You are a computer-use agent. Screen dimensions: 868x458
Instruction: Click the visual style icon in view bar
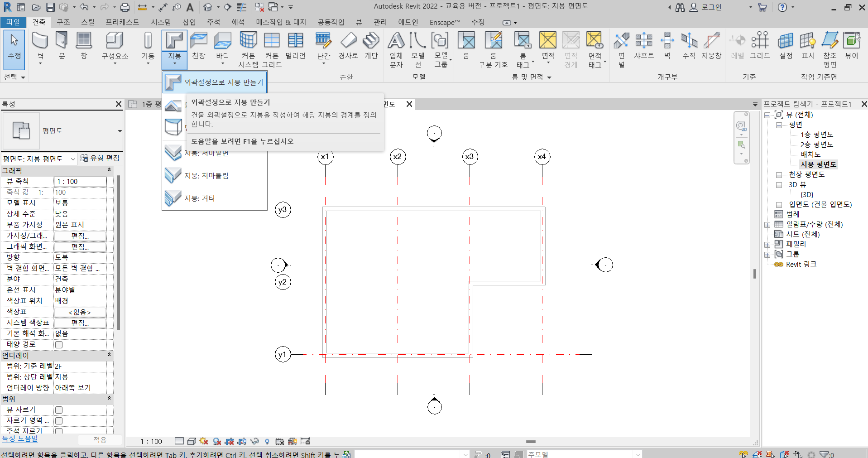click(191, 441)
